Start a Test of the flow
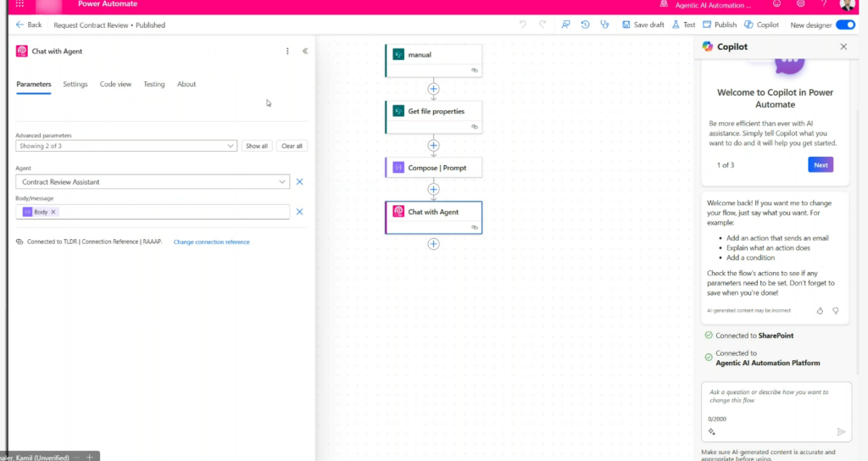The height and width of the screenshot is (461, 868). click(684, 25)
